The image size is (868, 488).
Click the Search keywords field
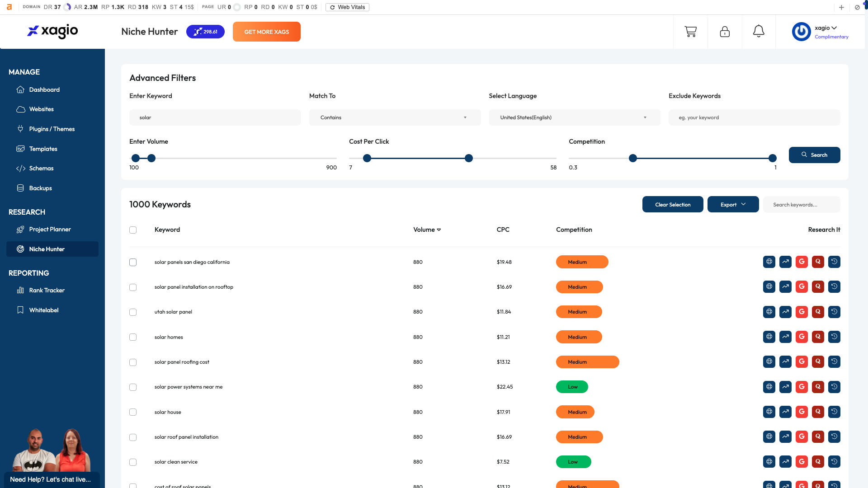click(x=802, y=204)
